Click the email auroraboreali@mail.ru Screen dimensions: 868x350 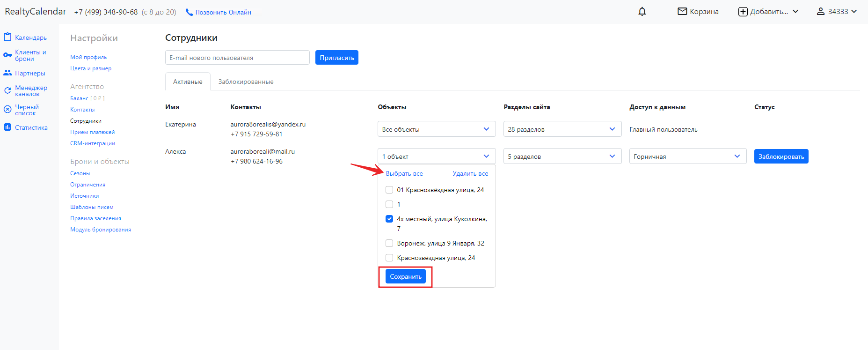pyautogui.click(x=263, y=151)
